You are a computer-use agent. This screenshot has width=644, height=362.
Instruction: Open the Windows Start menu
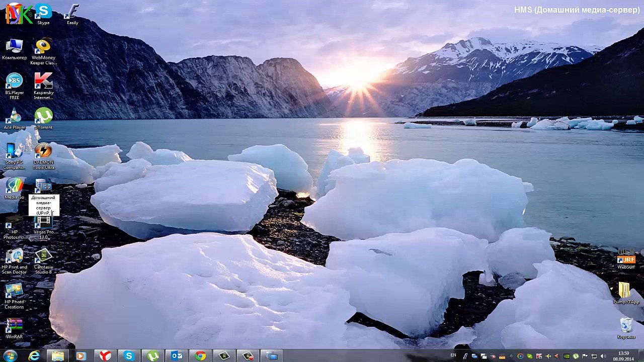tap(10, 355)
